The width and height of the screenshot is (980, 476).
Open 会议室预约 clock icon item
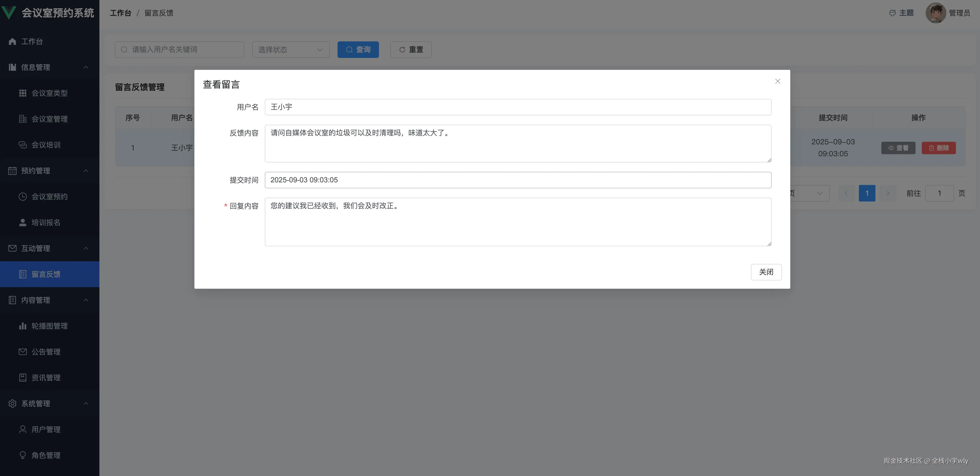[23, 197]
